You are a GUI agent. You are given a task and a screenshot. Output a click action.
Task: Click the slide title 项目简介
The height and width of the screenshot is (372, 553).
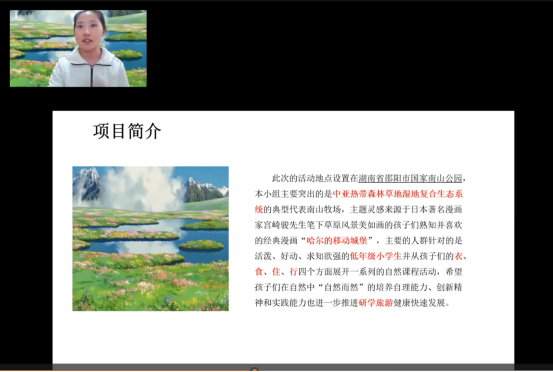pos(127,131)
